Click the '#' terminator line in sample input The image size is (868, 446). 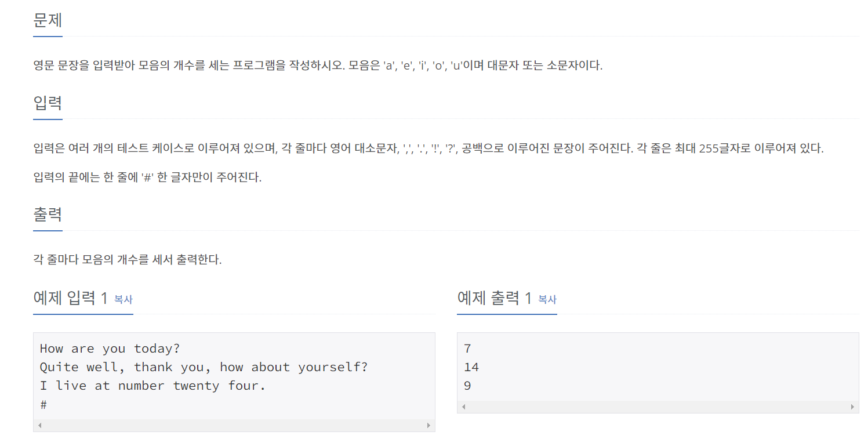(x=43, y=404)
